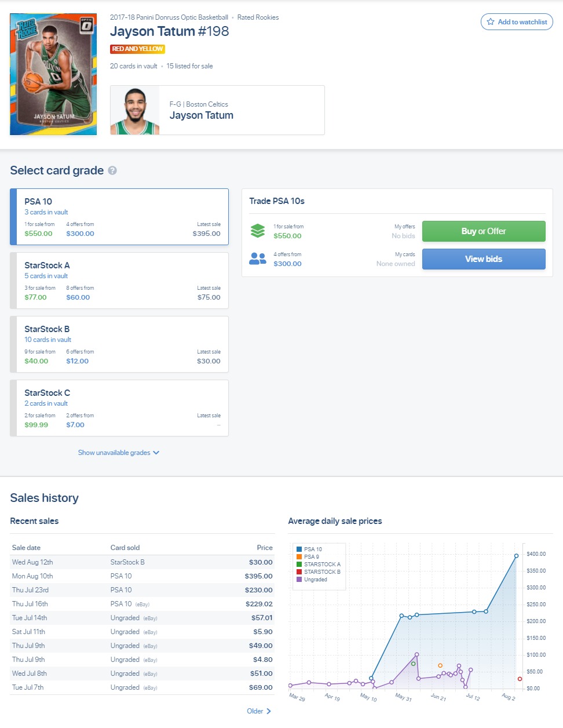563x728 pixels.
Task: Click the star icon in Add to watchlist
Action: (x=491, y=22)
